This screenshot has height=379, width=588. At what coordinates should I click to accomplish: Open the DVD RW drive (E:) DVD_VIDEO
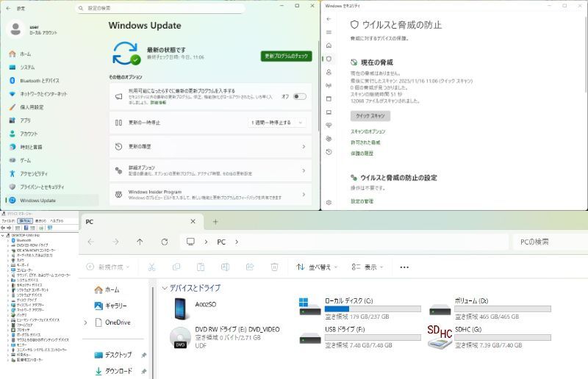point(225,337)
